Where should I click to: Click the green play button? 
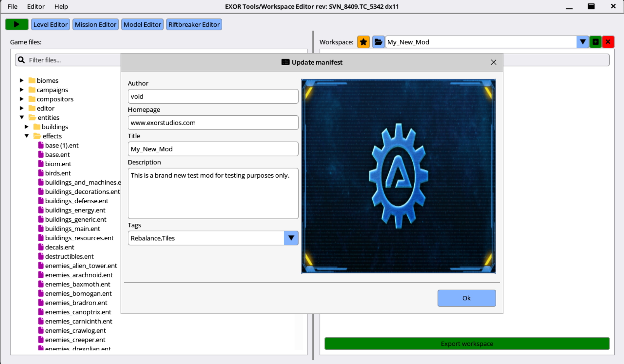click(17, 24)
